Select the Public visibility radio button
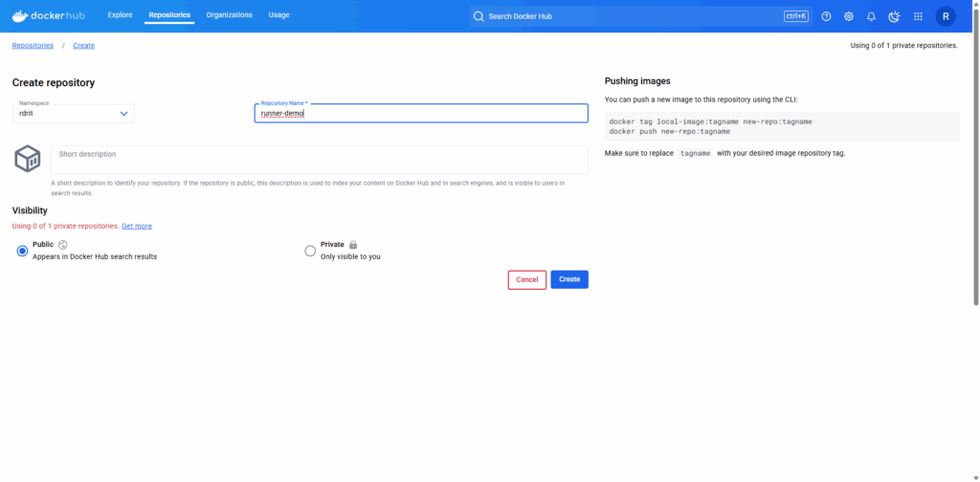980x482 pixels. tap(22, 251)
